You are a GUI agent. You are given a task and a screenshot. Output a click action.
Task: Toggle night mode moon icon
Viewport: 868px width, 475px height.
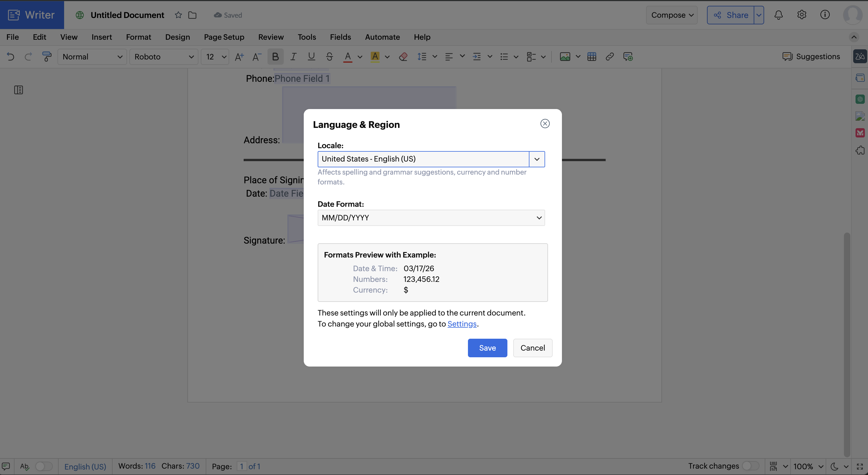coord(834,466)
